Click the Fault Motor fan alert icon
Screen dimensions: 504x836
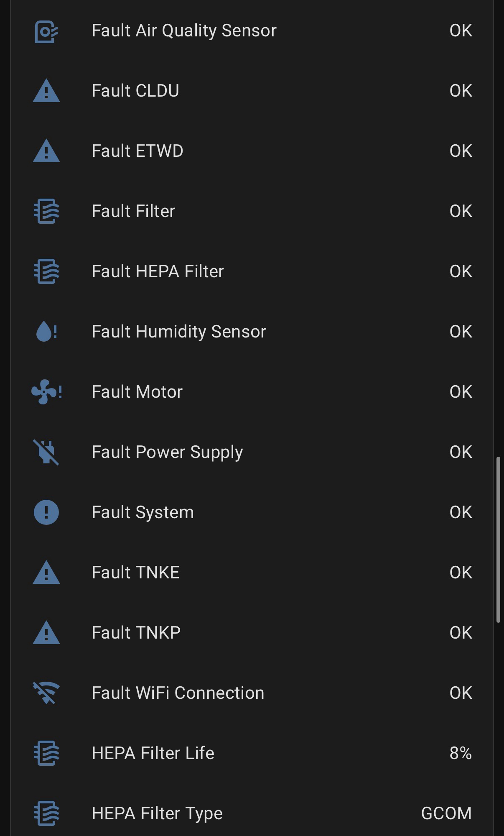(46, 392)
